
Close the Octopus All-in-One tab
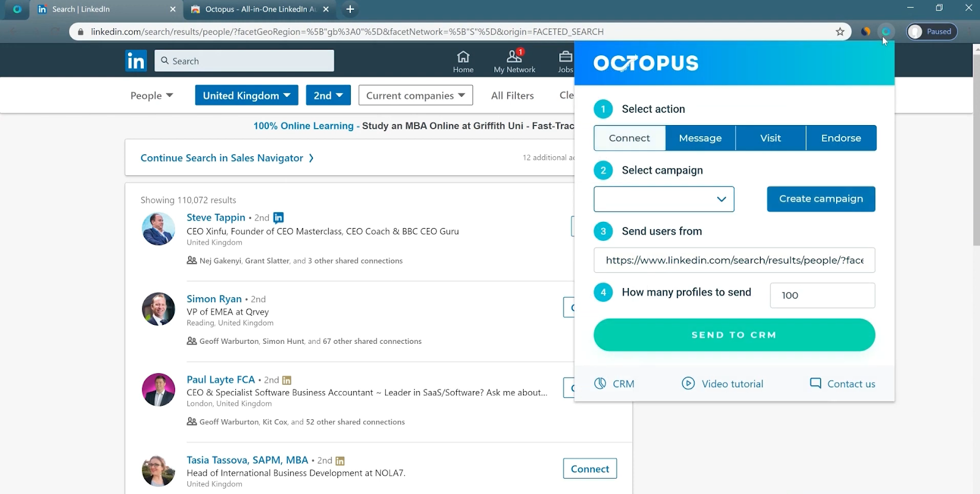pyautogui.click(x=326, y=9)
